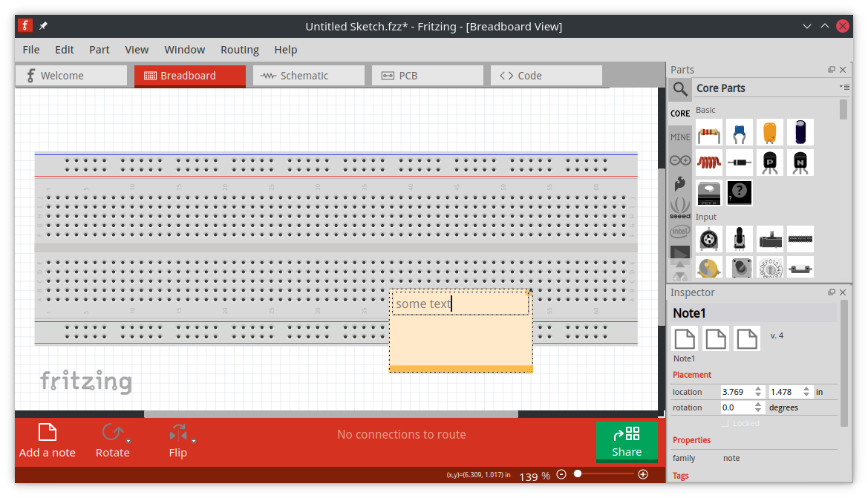Open the Window menu

[x=184, y=50]
